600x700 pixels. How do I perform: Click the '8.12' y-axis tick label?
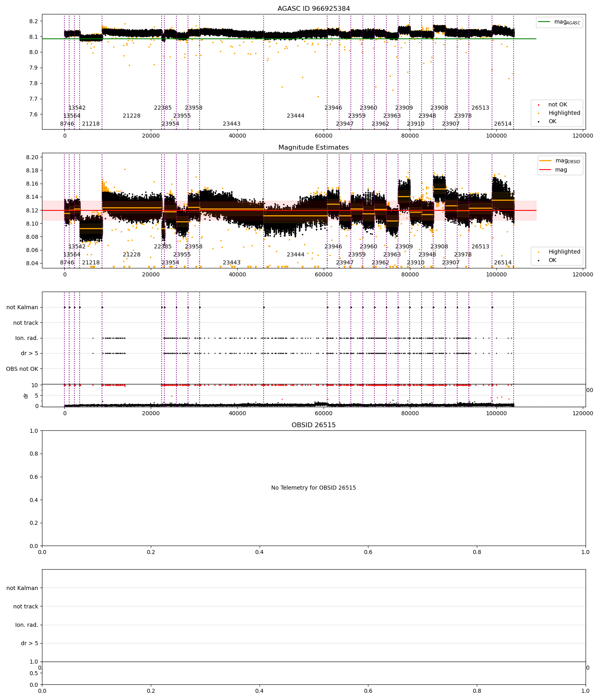(x=33, y=210)
